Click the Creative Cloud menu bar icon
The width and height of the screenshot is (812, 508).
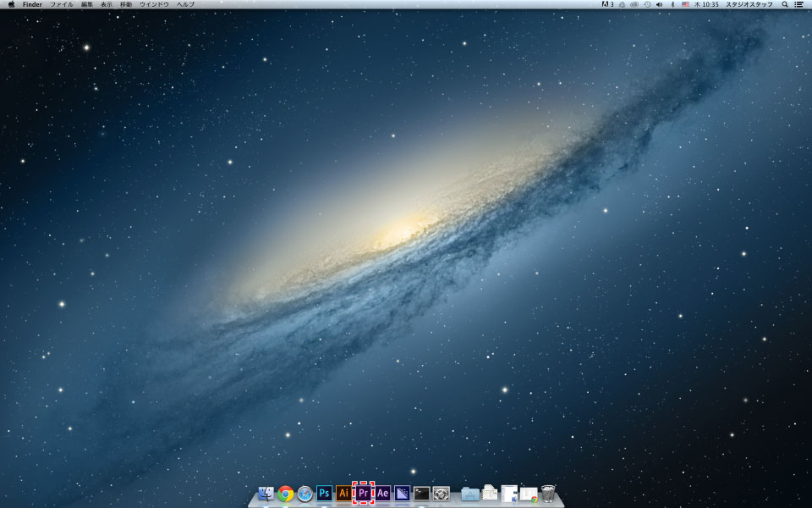tap(634, 4)
